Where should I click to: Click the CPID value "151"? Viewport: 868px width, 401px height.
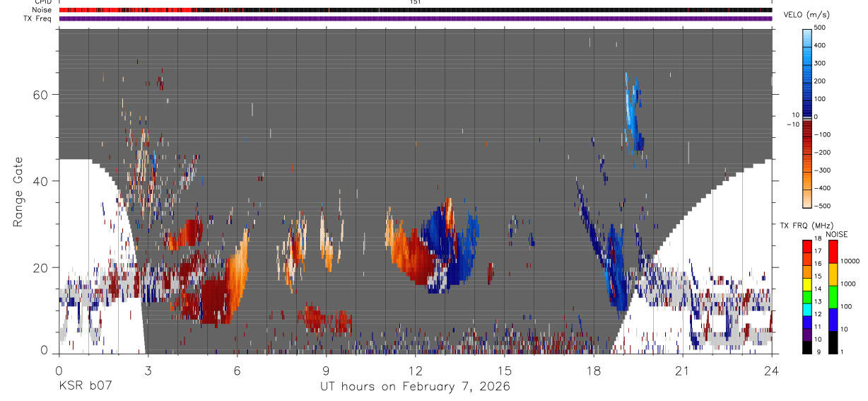click(x=415, y=2)
